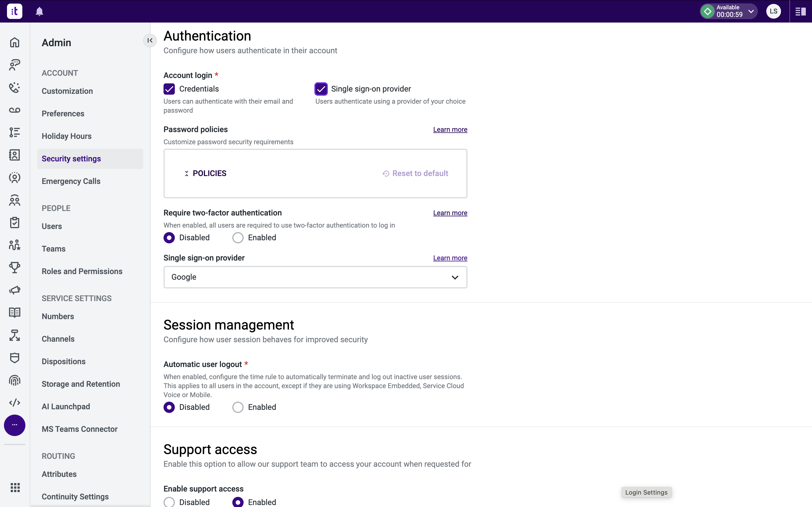This screenshot has height=507, width=812.
Task: Open the voicemail icon in sidebar
Action: (x=14, y=110)
